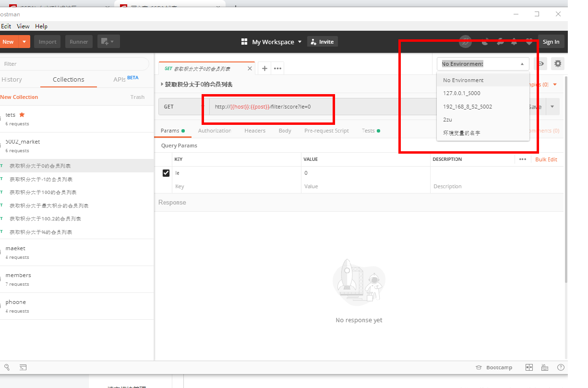Select request 获取积分大于100的会员列表

(77, 192)
